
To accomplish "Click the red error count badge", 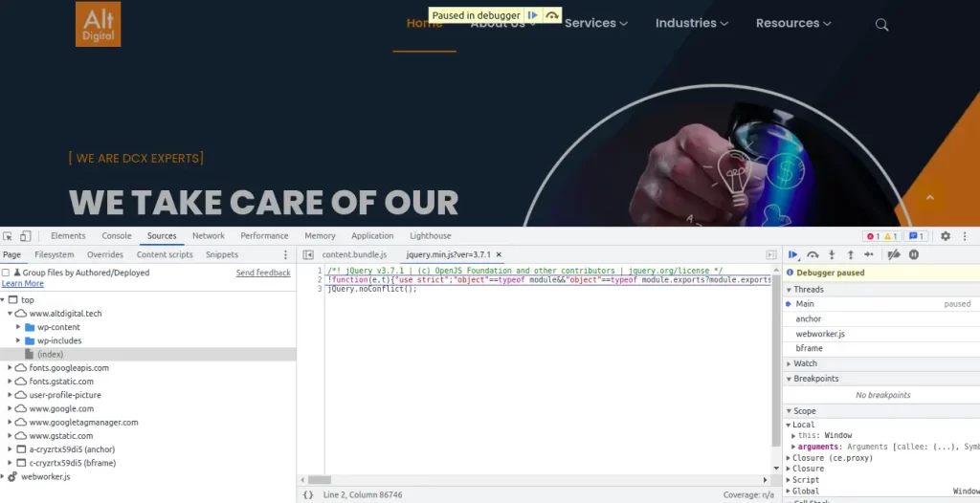I will pos(873,236).
